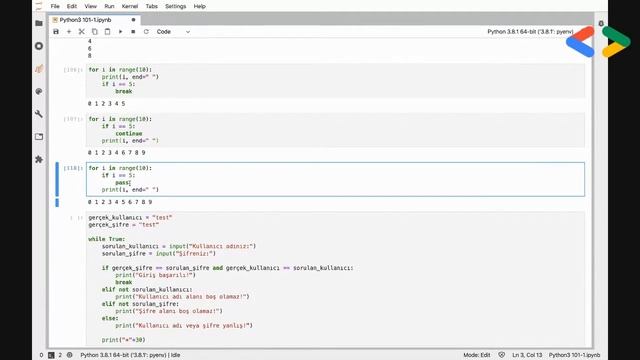Screen dimensions: 640x360
Task: Save the notebook with the floppy disk icon
Action: (x=56, y=31)
